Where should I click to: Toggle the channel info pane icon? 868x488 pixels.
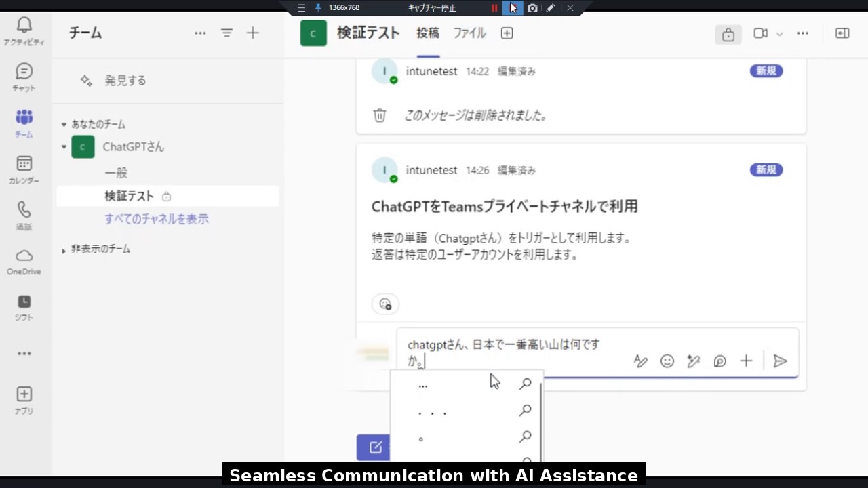coord(842,33)
